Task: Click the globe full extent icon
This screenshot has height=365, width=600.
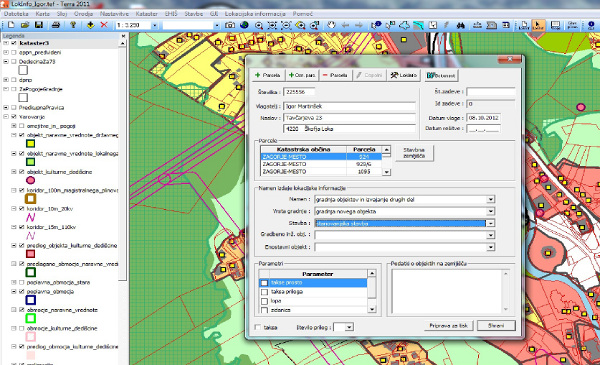Action: [x=244, y=25]
